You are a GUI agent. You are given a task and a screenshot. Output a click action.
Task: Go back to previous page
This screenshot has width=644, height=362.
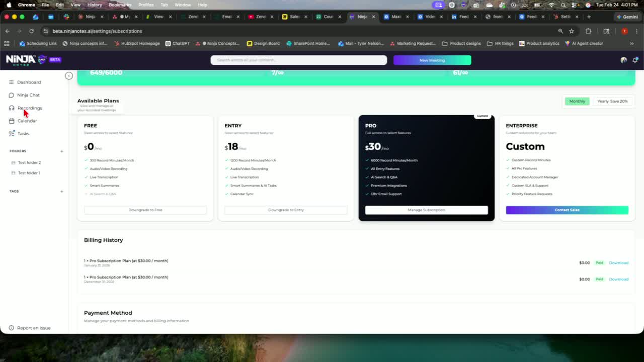tap(8, 31)
